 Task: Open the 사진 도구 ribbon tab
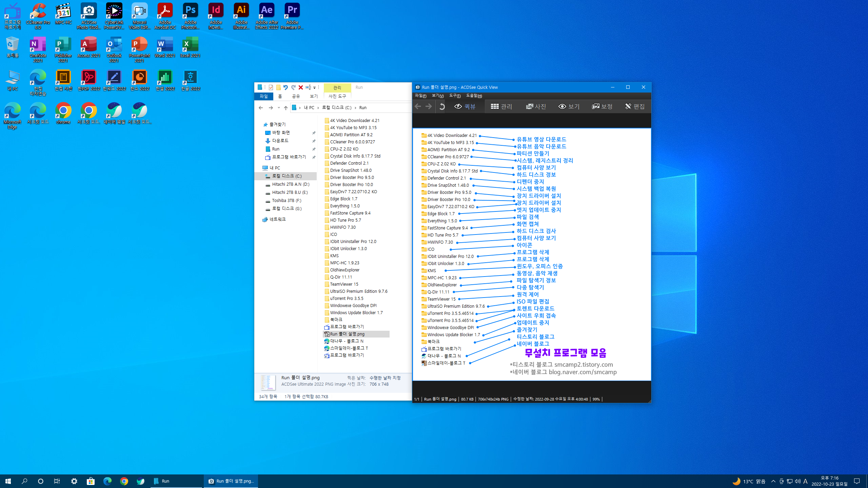(337, 96)
